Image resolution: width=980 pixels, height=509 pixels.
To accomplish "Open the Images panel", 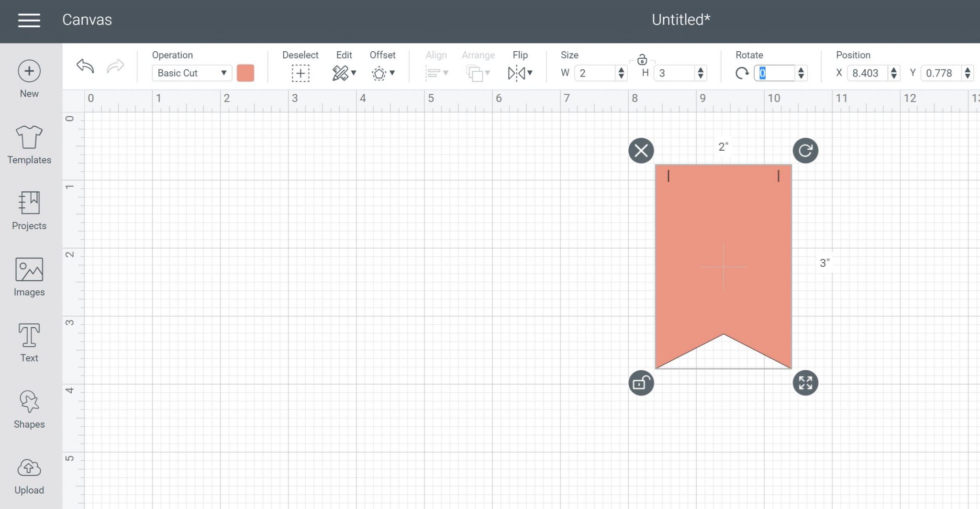I will pyautogui.click(x=29, y=277).
